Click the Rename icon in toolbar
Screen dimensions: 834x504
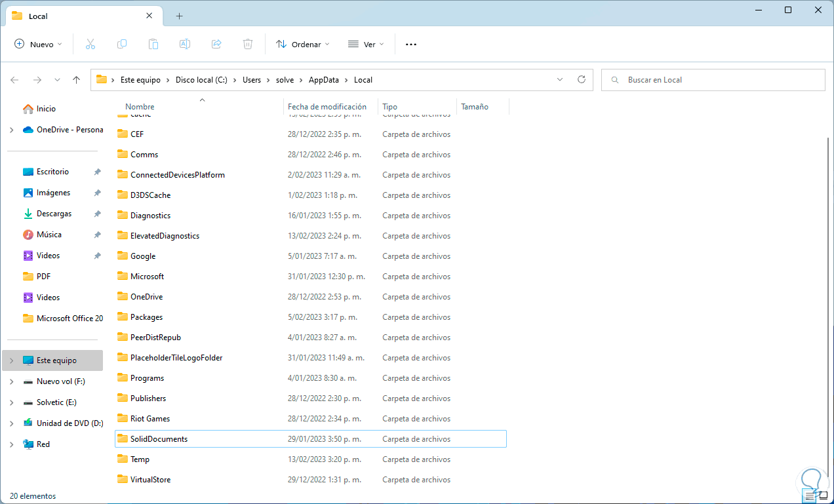click(x=185, y=44)
